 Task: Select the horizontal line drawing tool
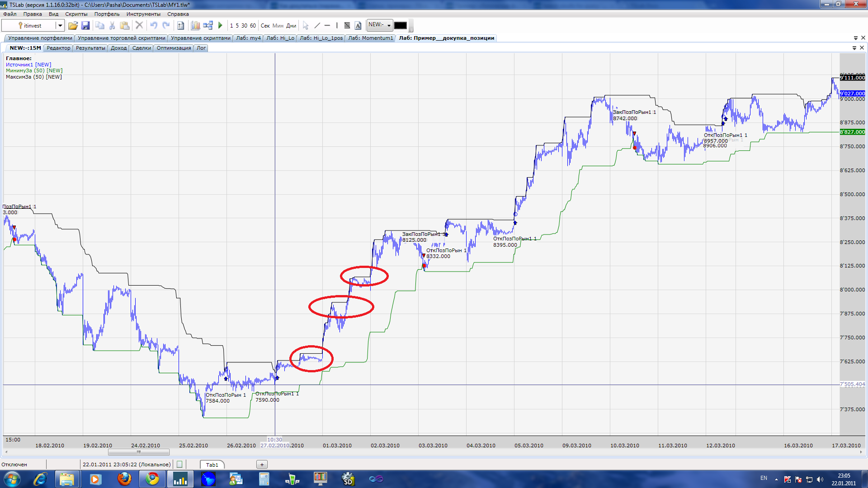tap(327, 26)
